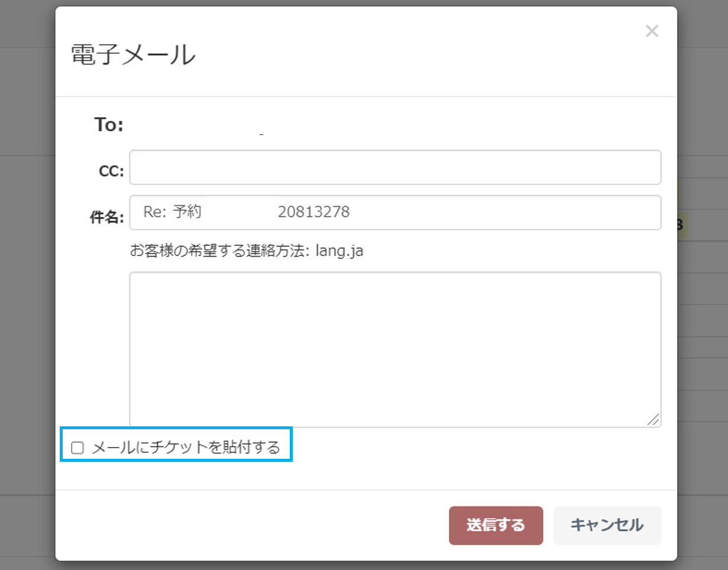
Task: Click the To: label
Action: 109,125
